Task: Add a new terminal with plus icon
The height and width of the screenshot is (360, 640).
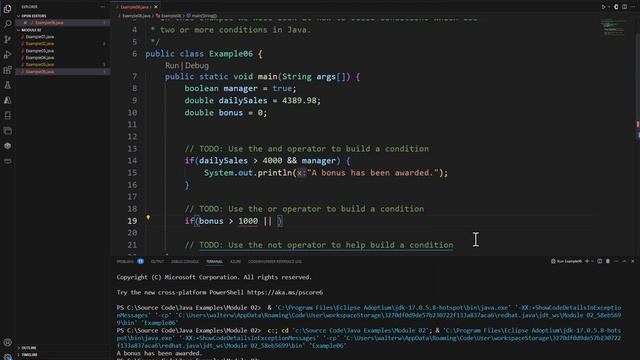Action: coord(587,261)
